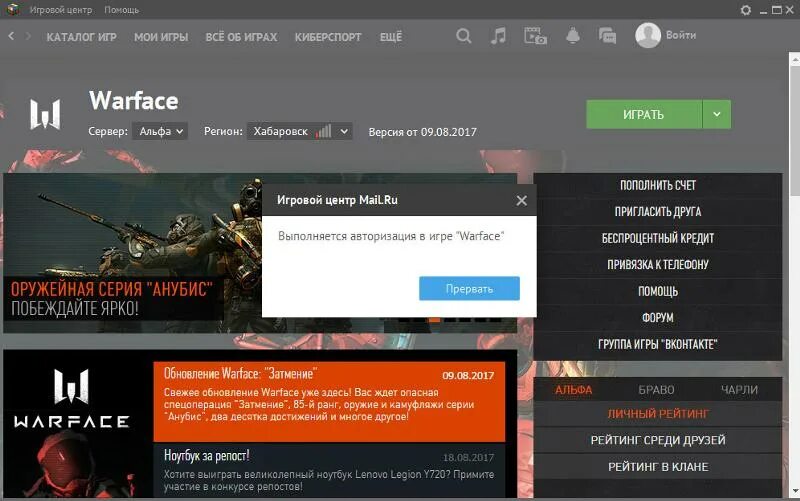Open news Обновление Warface: "Затмение"
The image size is (800, 501).
tap(329, 402)
